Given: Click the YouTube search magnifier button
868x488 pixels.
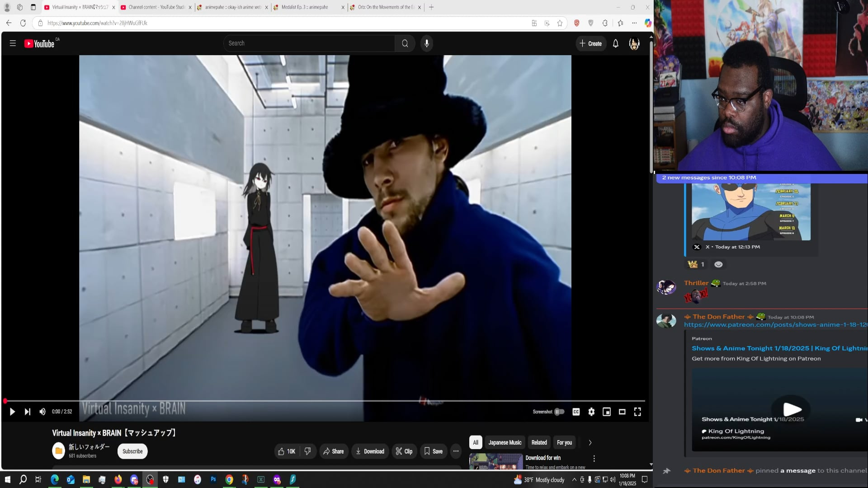Looking at the screenshot, I should tap(405, 43).
